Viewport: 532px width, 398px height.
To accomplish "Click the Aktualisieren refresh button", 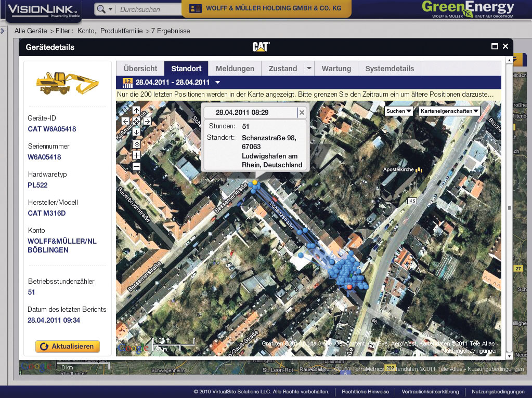I will 68,347.
